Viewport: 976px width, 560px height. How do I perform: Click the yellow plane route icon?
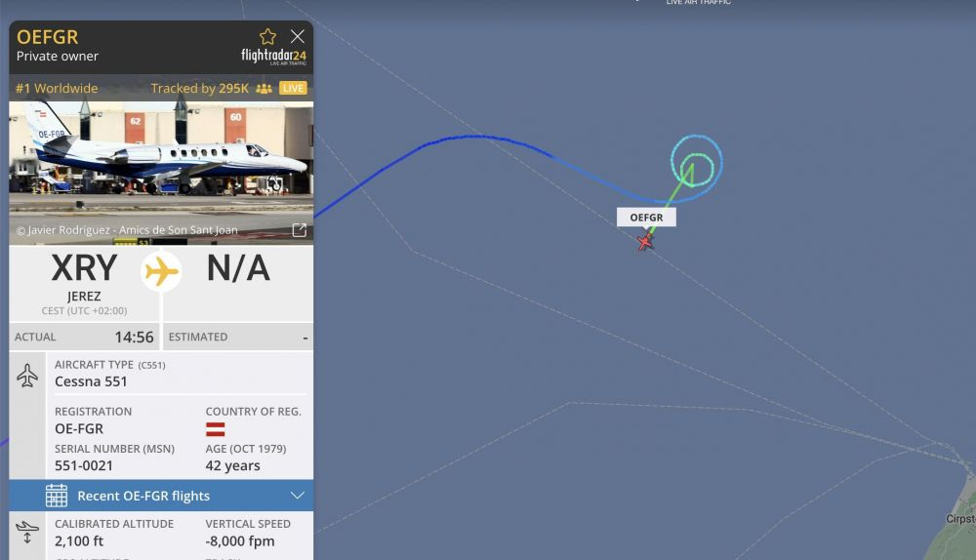[x=161, y=271]
